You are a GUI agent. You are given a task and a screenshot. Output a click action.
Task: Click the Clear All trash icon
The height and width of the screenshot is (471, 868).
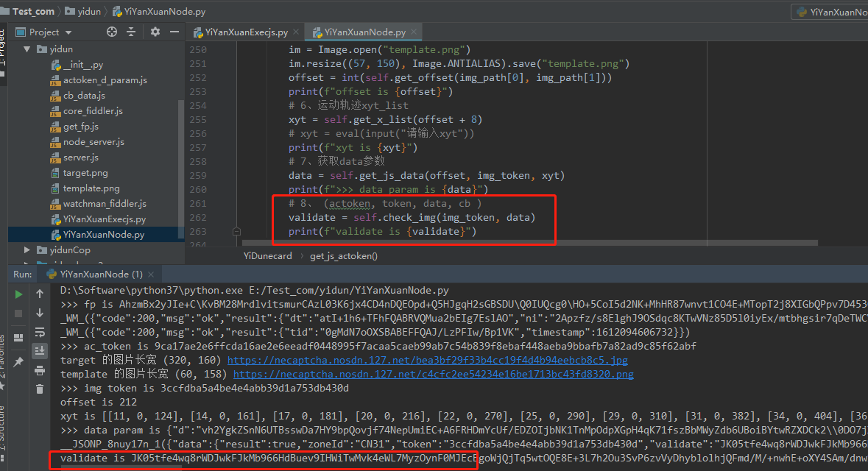[x=40, y=389]
